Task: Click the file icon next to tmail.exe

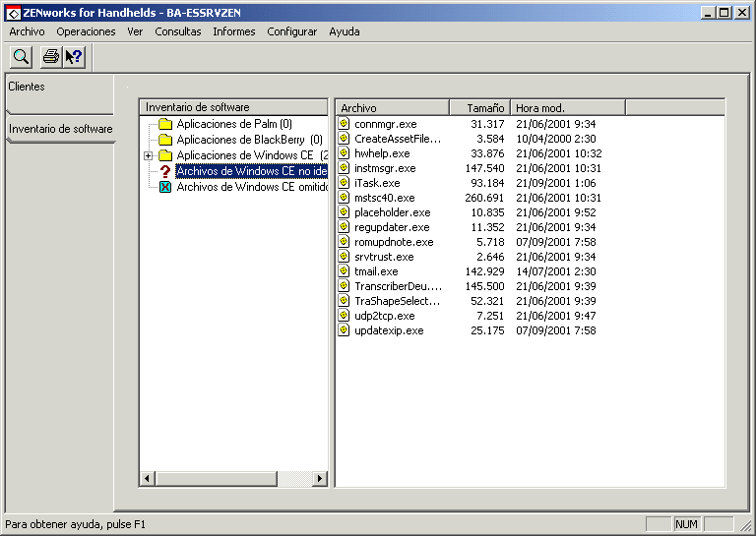Action: (344, 271)
